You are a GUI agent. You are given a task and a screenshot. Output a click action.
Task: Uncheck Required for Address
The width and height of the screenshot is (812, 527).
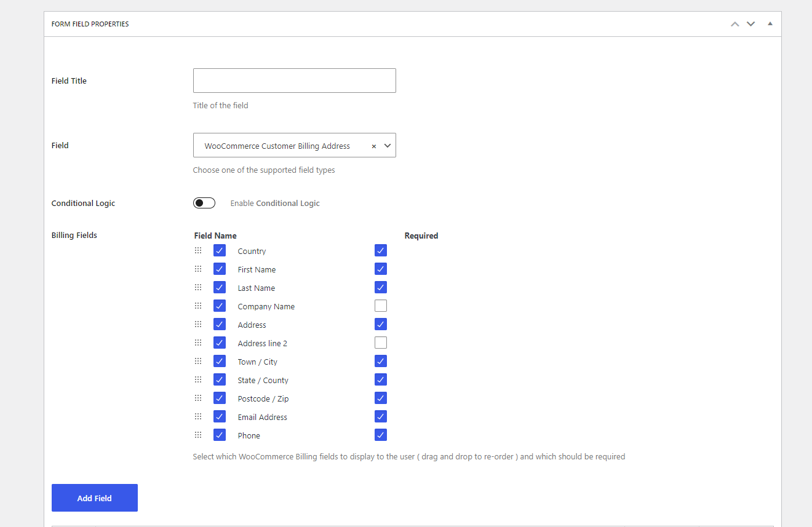pos(381,324)
